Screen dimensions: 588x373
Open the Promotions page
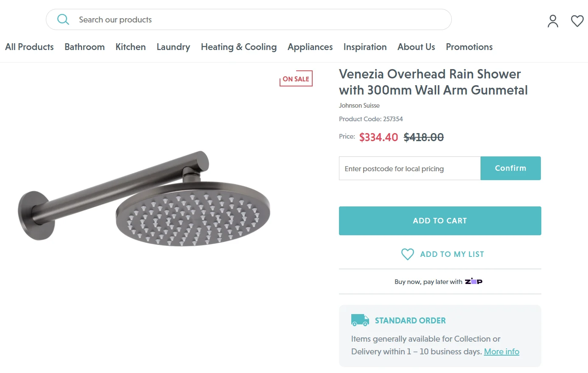[x=469, y=47]
